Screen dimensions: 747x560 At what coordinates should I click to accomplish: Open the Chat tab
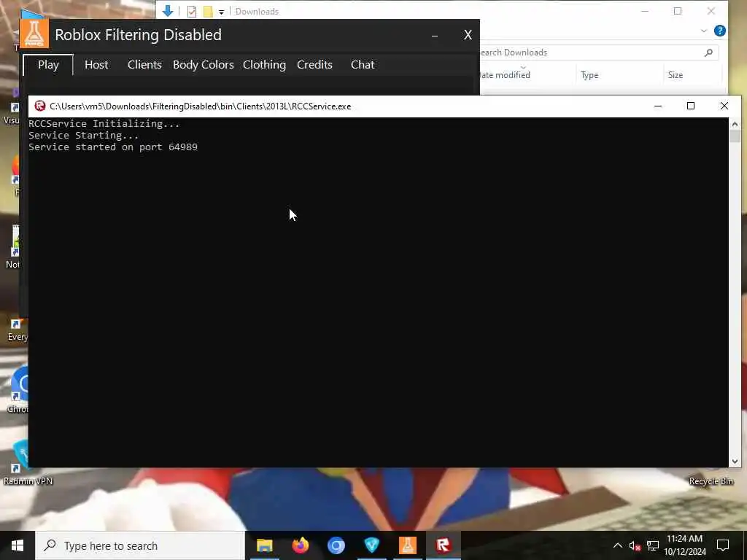point(363,65)
